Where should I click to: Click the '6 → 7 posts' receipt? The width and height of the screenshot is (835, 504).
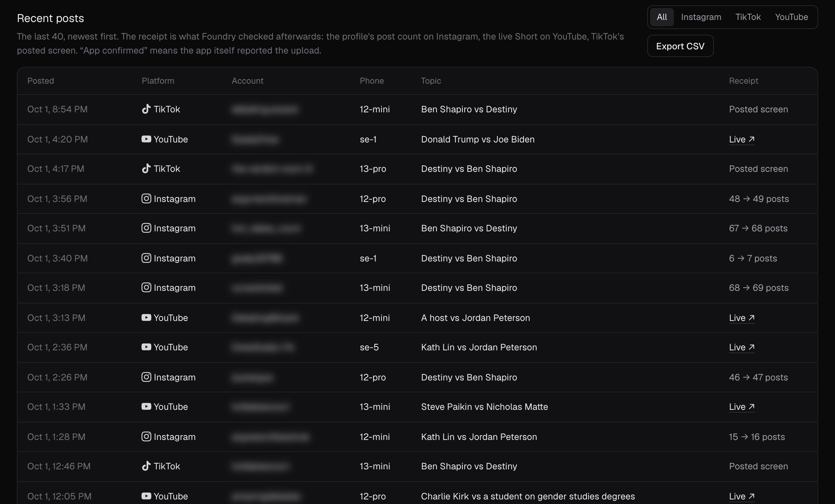click(753, 258)
